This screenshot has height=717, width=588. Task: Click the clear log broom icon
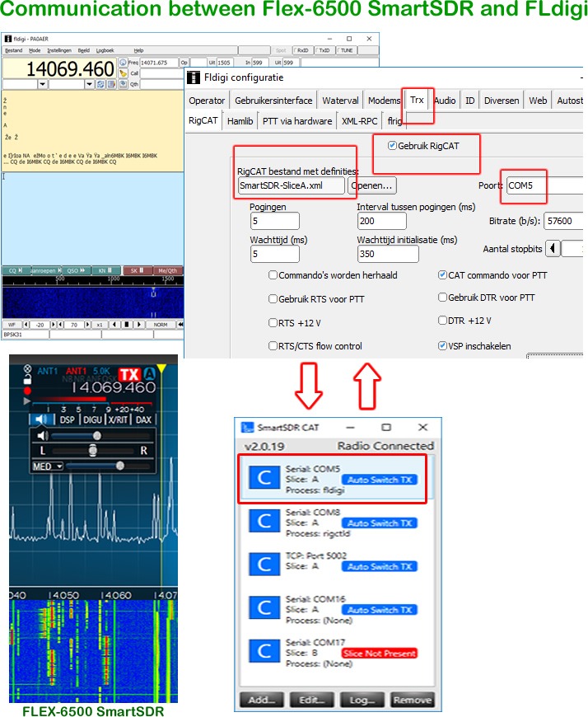point(123,73)
